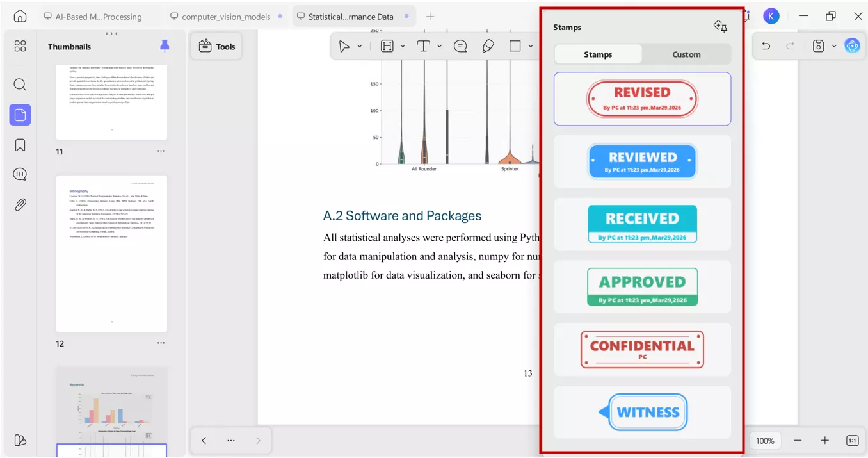
Task: Open more options for page 12 thumbnail
Action: click(161, 343)
